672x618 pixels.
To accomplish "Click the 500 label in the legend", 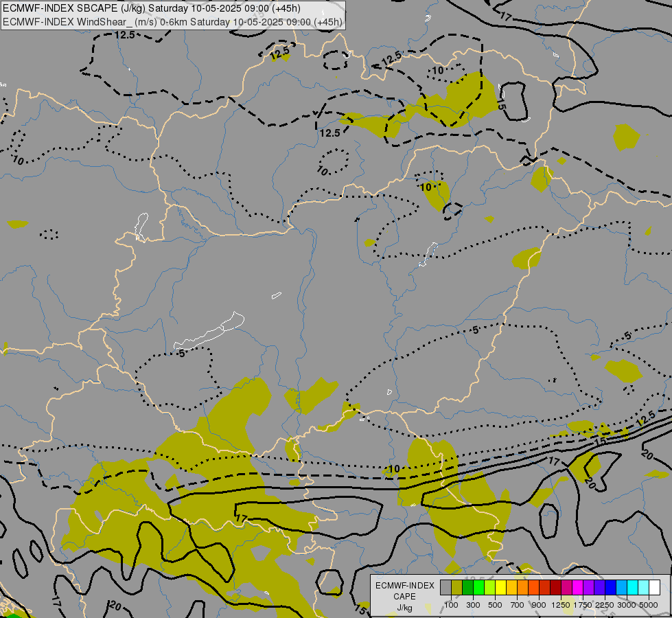I will pyautogui.click(x=495, y=605).
